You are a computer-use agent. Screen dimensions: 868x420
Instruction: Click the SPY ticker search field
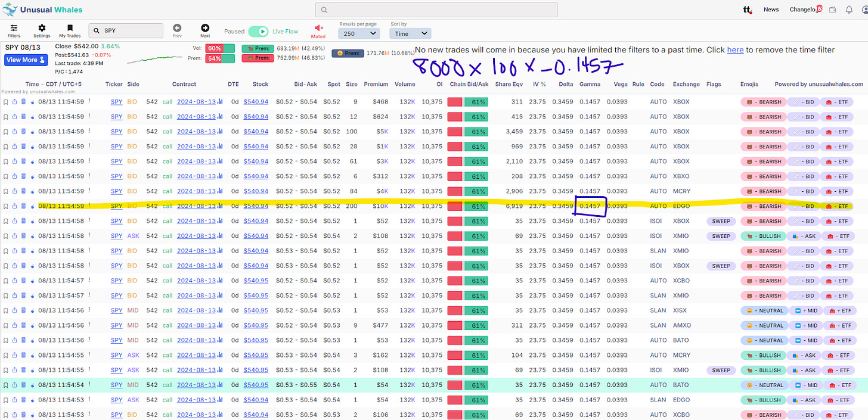pos(126,31)
